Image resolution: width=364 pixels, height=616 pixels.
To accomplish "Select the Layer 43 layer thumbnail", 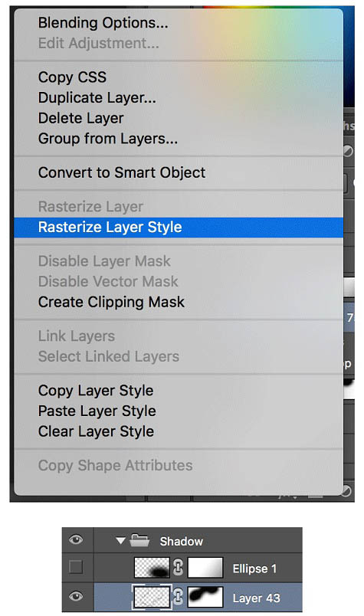I will pos(152,597).
